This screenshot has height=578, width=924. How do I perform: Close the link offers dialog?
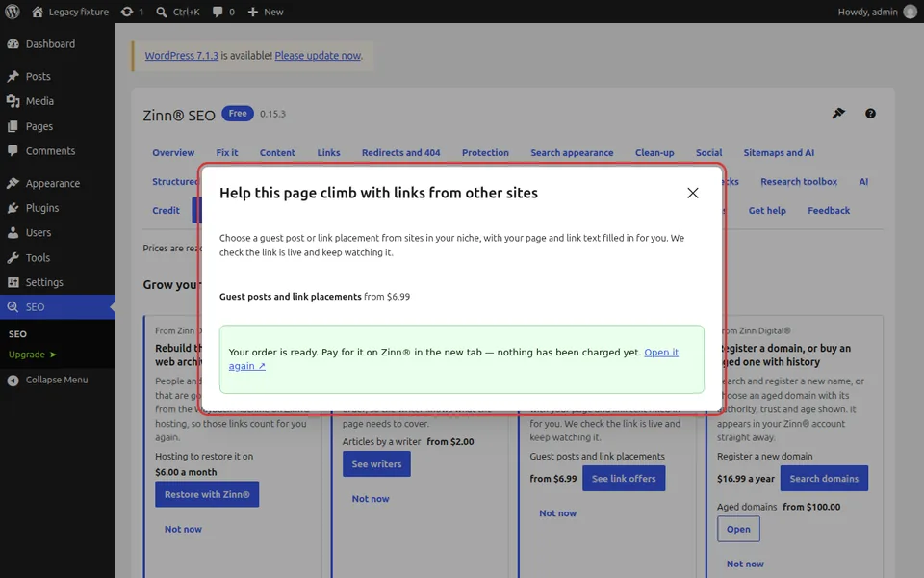(x=692, y=193)
